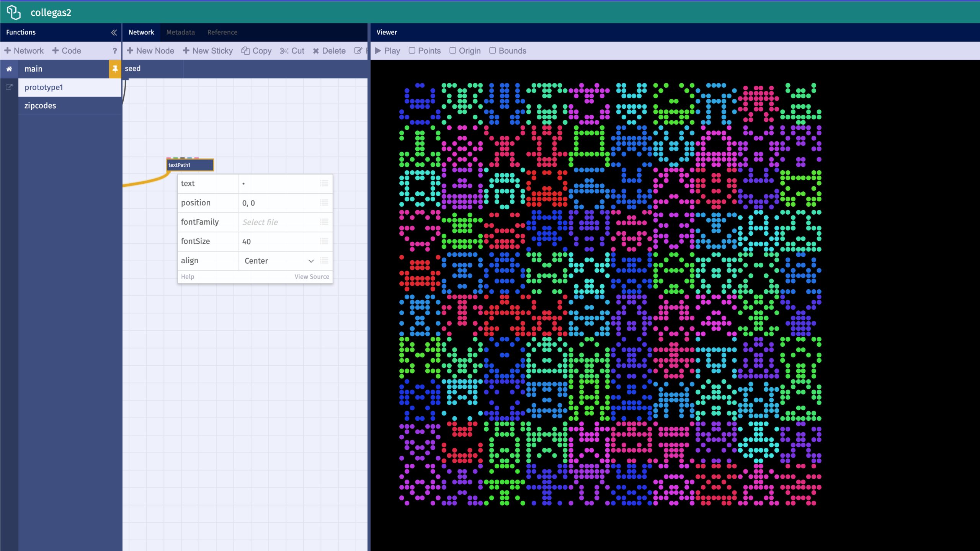Click the View Source link
The image size is (980, 551).
coord(312,277)
